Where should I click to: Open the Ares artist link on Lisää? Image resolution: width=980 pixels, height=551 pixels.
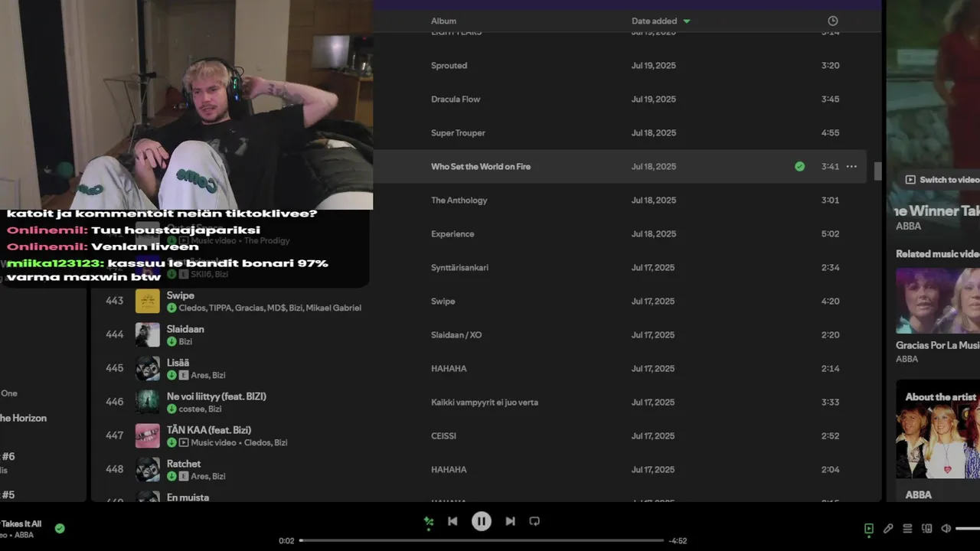(x=199, y=375)
